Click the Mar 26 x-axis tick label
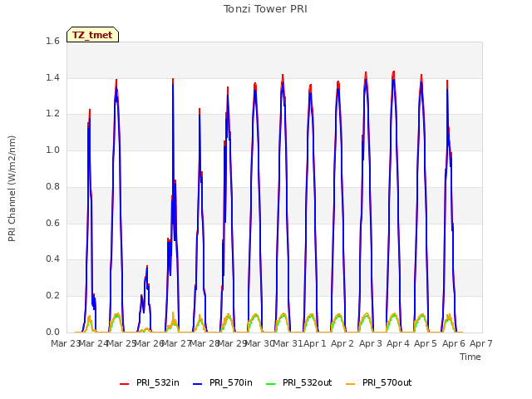 [x=149, y=343]
